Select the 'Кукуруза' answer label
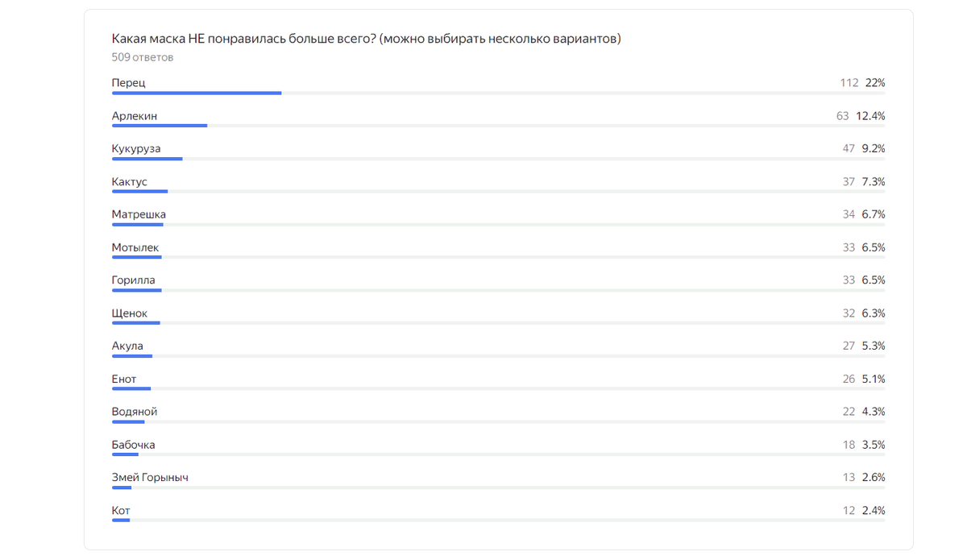This screenshot has height=560, width=967. tap(136, 149)
